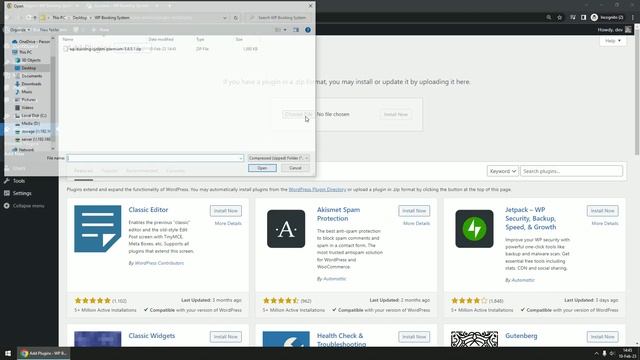Click Install Now for Classic Editor
Viewport: 640px width, 360px height.
click(226, 211)
